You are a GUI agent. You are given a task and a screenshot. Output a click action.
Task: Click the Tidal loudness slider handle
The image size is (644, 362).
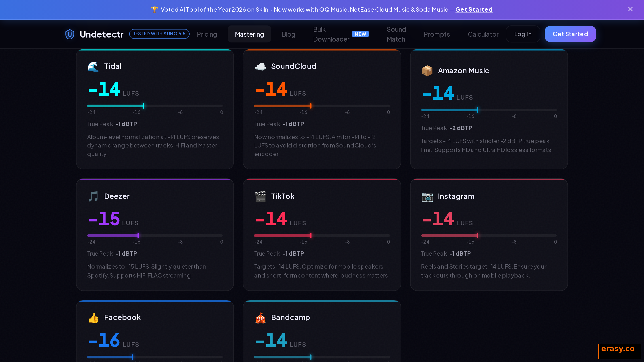[144, 106]
